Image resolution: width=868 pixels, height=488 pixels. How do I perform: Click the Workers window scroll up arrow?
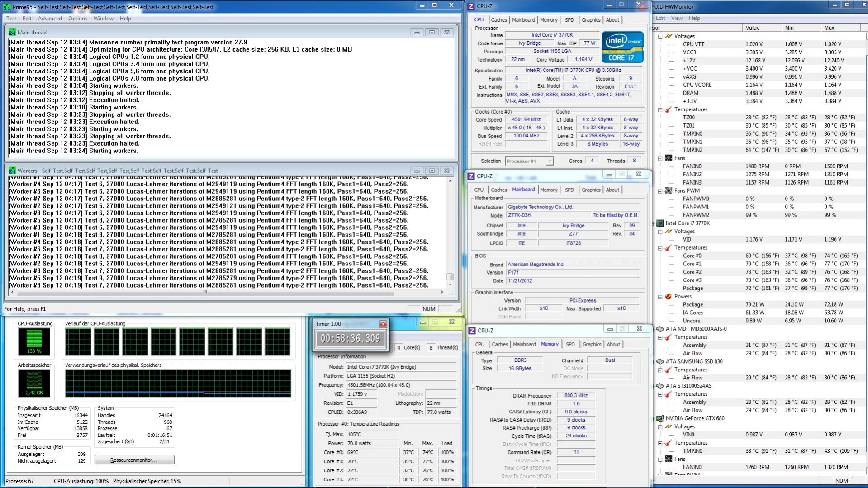coord(450,180)
